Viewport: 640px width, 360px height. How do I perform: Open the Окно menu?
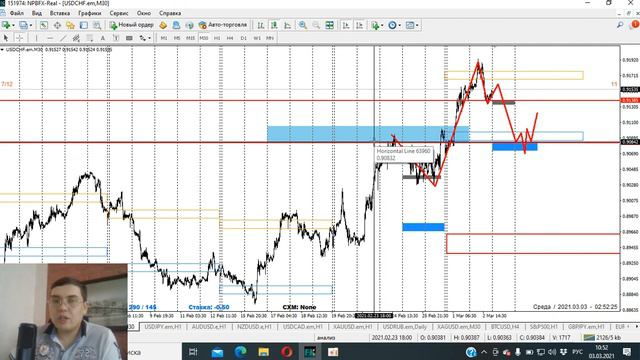pyautogui.click(x=144, y=13)
